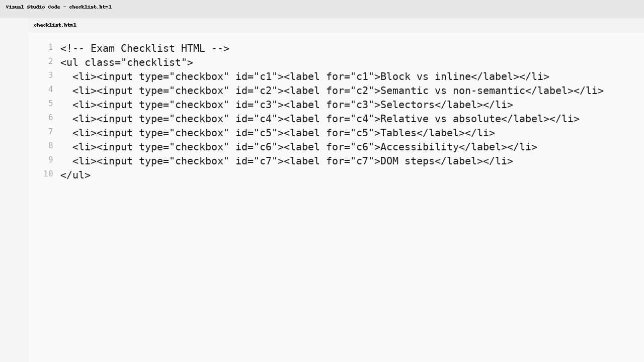Screen dimensions: 644x362
Task: Place cursor in the HTML comment on line 1
Action: point(145,48)
